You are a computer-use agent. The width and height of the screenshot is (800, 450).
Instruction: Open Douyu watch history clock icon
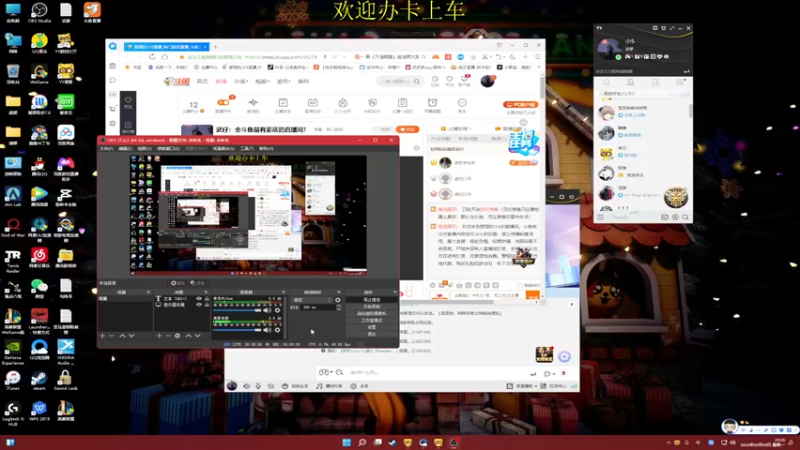[435, 80]
